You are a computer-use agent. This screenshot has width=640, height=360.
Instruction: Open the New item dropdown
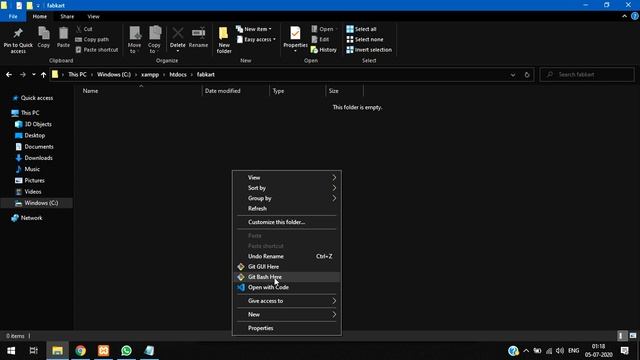point(253,29)
